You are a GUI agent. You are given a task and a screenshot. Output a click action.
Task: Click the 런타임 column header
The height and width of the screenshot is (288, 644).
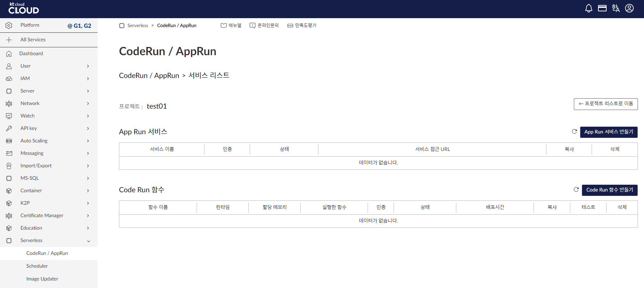(223, 207)
